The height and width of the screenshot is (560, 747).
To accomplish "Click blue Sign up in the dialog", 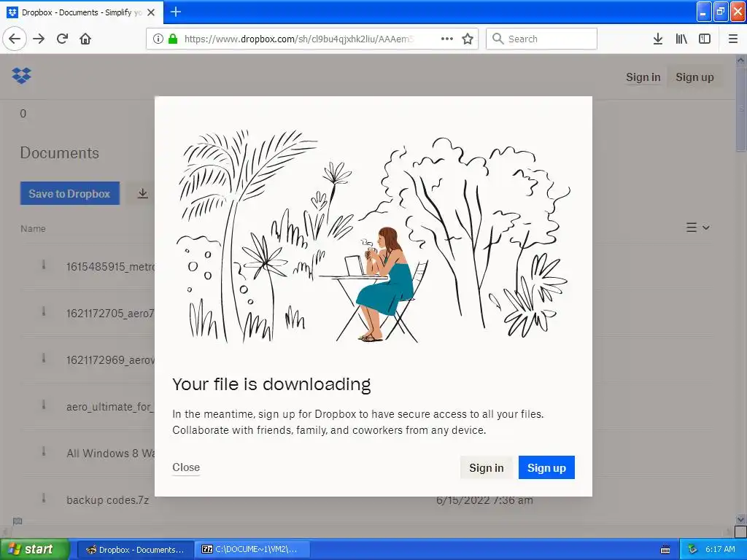I will [x=546, y=467].
